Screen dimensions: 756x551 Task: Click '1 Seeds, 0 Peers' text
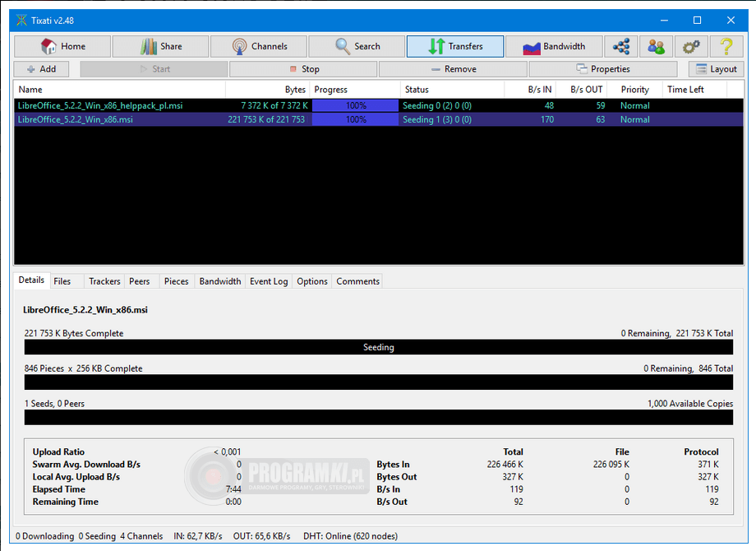point(54,404)
